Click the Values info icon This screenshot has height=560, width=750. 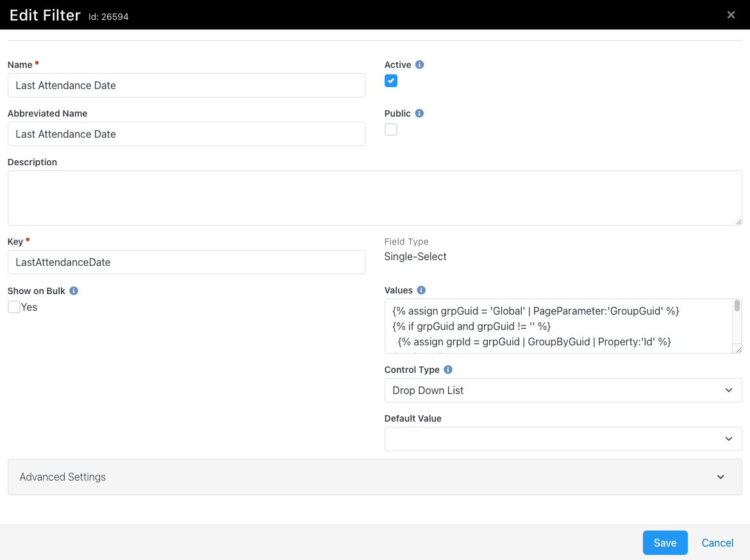coord(421,290)
